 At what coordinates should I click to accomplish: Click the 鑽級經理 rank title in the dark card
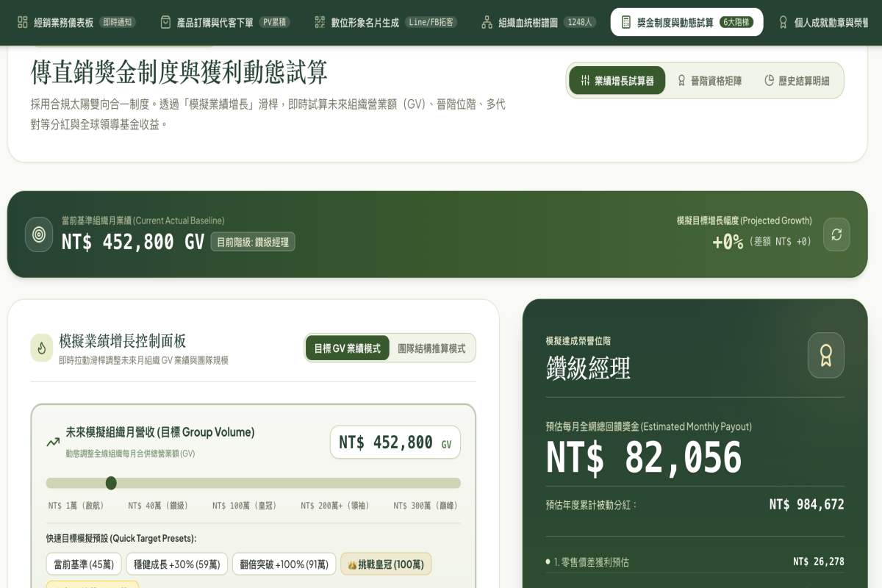tap(588, 367)
